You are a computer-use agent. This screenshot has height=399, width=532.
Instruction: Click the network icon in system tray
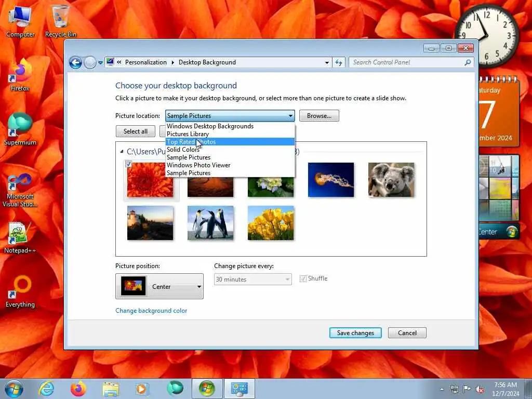[x=454, y=389]
